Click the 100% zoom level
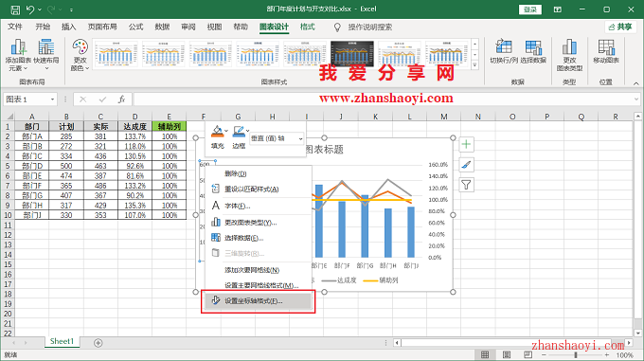This screenshot has height=361, width=644. click(x=624, y=355)
